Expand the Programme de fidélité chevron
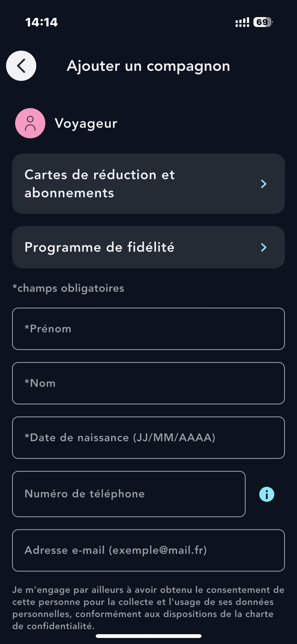The image size is (297, 644). pyautogui.click(x=263, y=247)
